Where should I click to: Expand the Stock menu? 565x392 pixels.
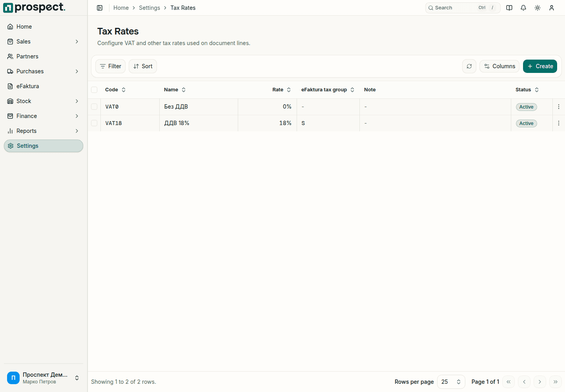coord(44,101)
